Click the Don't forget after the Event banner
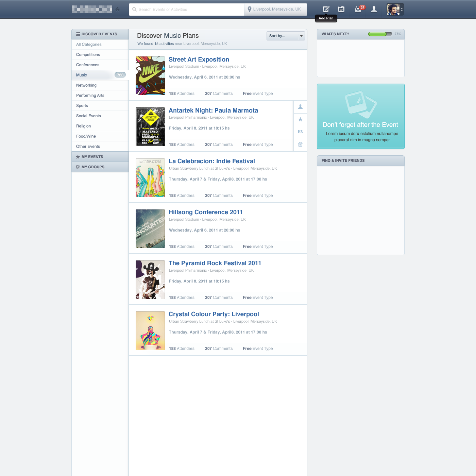The height and width of the screenshot is (476, 476). 361,116
